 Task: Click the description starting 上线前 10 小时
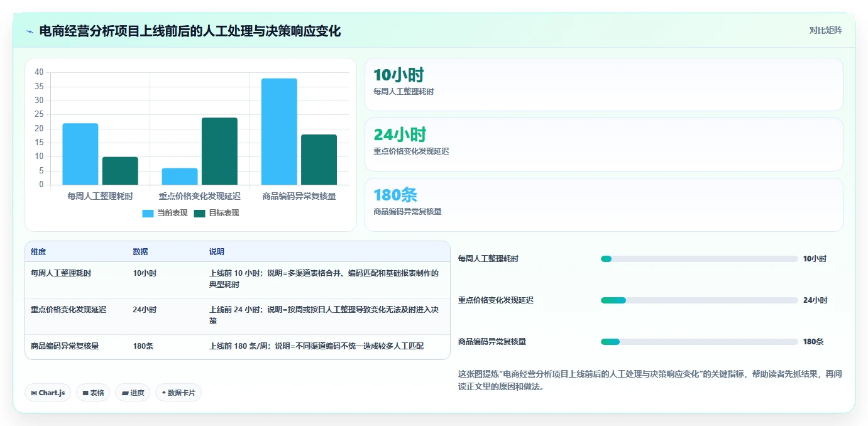coord(324,279)
